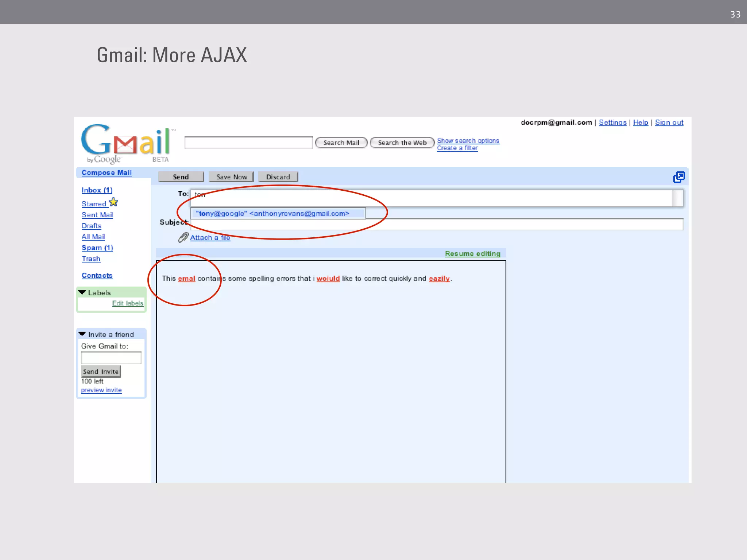Open Trash folder
The image size is (747, 560).
[91, 259]
